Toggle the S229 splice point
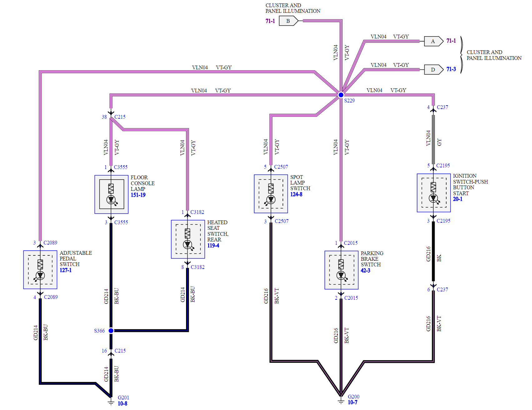Image resolution: width=532 pixels, height=410 pixels. click(341, 94)
